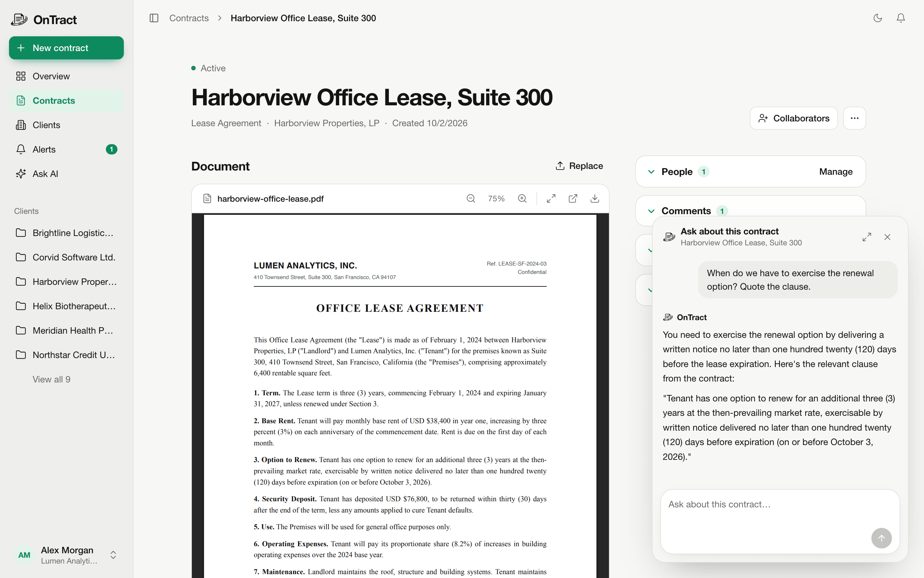Image resolution: width=924 pixels, height=578 pixels.
Task: Click the Alerts badge showing 1
Action: (x=112, y=149)
